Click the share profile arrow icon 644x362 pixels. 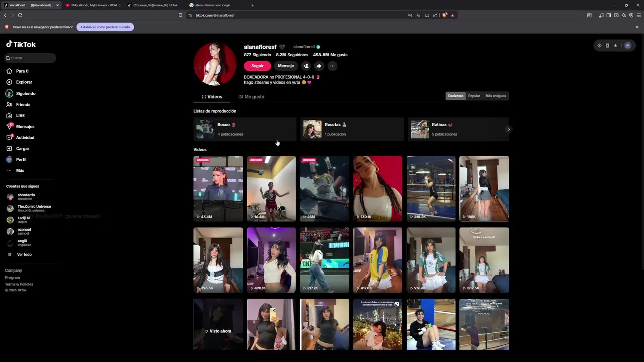coord(319,66)
